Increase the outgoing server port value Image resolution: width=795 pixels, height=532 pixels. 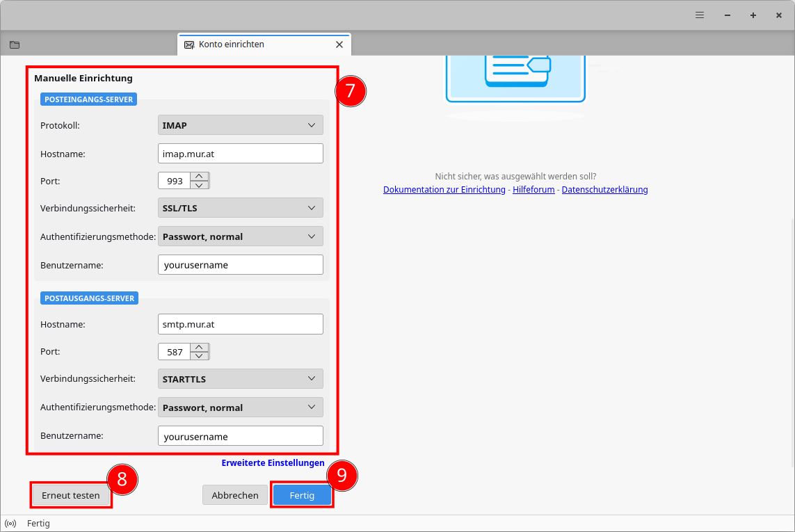pyautogui.click(x=200, y=348)
